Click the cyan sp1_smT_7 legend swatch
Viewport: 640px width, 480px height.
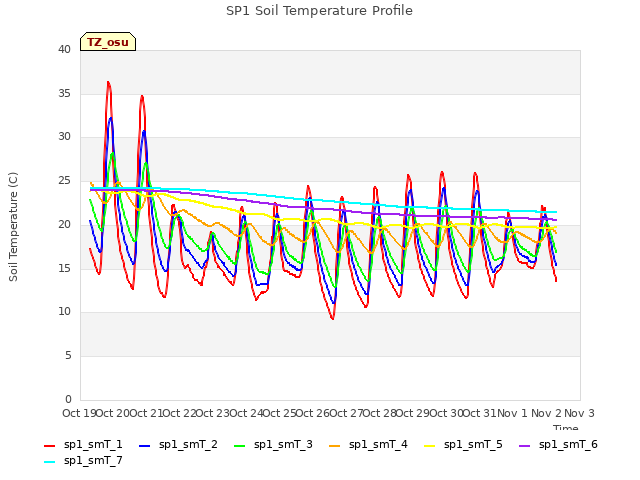[49, 462]
